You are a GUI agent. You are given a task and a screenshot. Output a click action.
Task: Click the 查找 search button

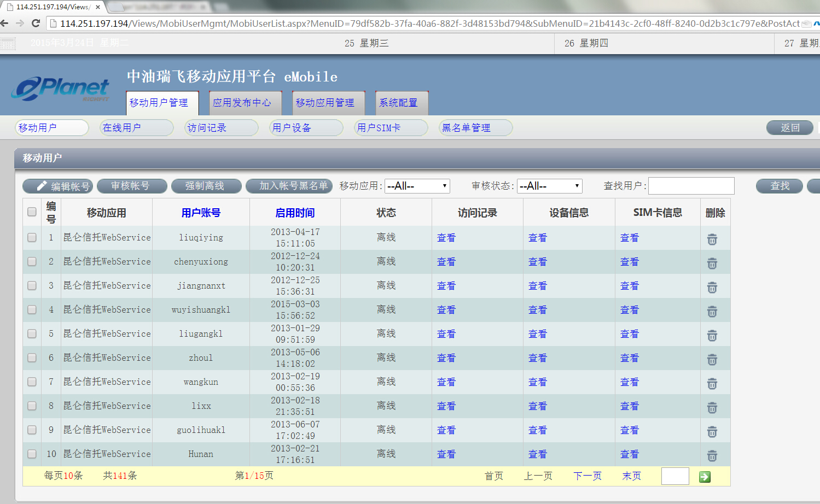(780, 186)
